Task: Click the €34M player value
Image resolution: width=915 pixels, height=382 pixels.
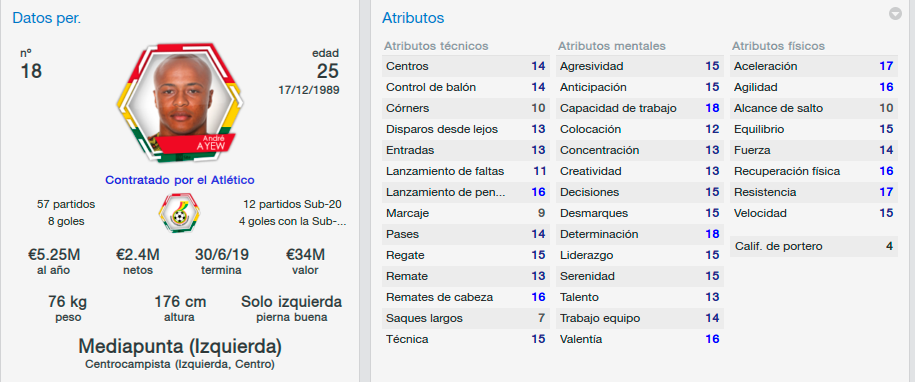Action: click(305, 255)
